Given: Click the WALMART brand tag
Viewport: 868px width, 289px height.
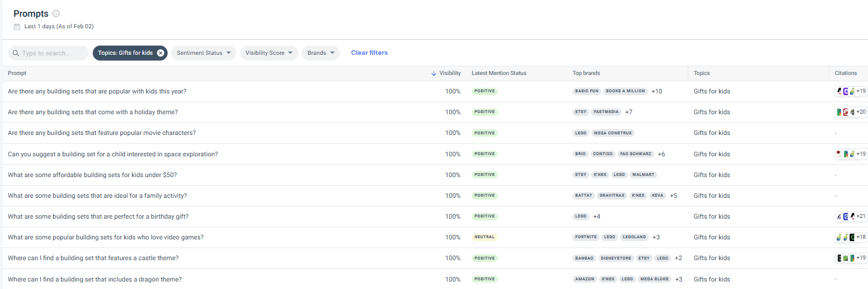Looking at the screenshot, I should [x=643, y=175].
